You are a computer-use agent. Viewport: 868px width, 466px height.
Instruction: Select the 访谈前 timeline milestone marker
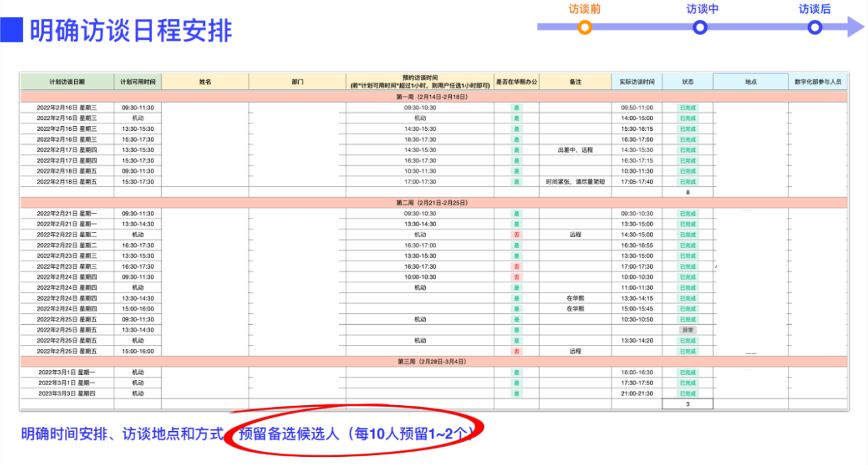(584, 27)
